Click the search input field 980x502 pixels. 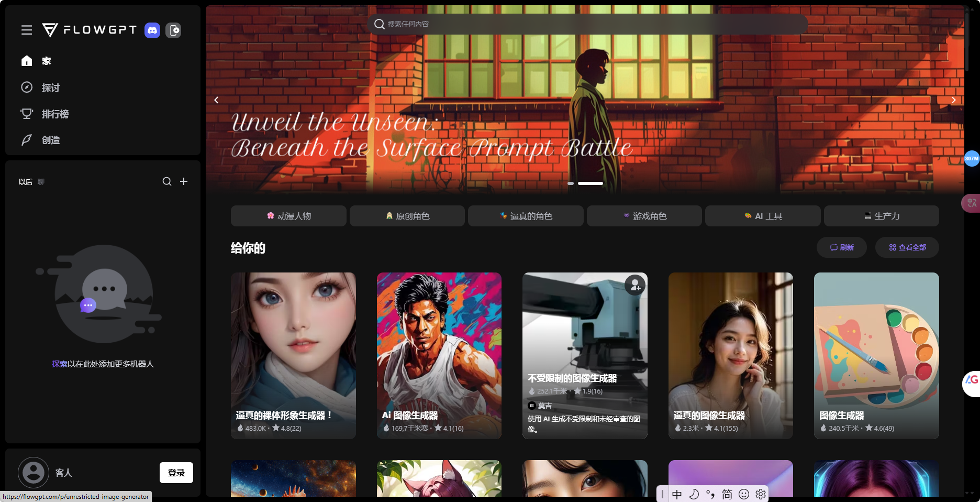(x=586, y=24)
